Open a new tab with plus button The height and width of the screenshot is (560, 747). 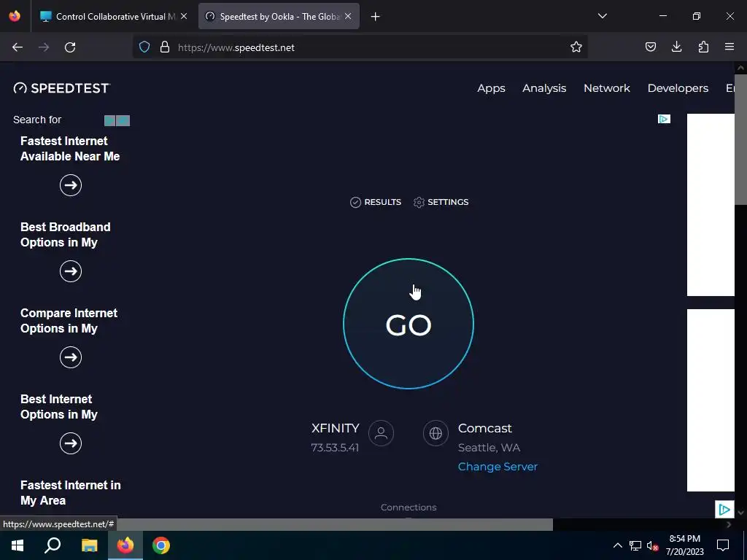click(376, 17)
